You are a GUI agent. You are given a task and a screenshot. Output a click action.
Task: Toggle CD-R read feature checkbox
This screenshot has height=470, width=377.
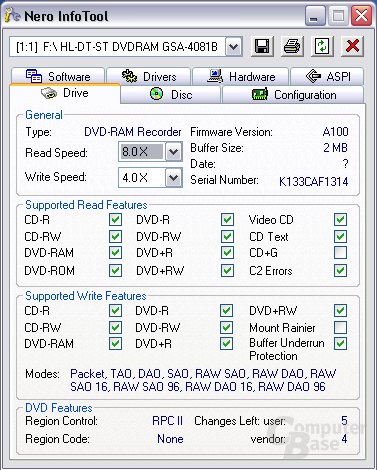point(115,220)
